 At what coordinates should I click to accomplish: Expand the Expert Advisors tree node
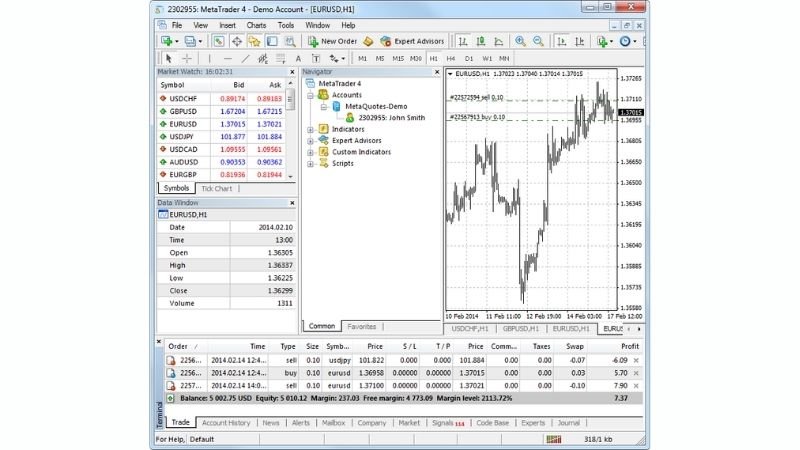(310, 141)
